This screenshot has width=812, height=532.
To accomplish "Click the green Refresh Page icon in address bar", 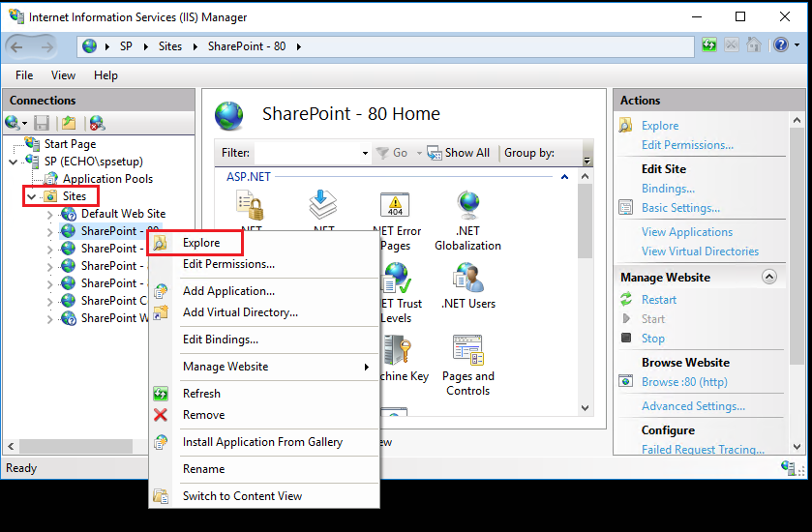I will [x=709, y=45].
